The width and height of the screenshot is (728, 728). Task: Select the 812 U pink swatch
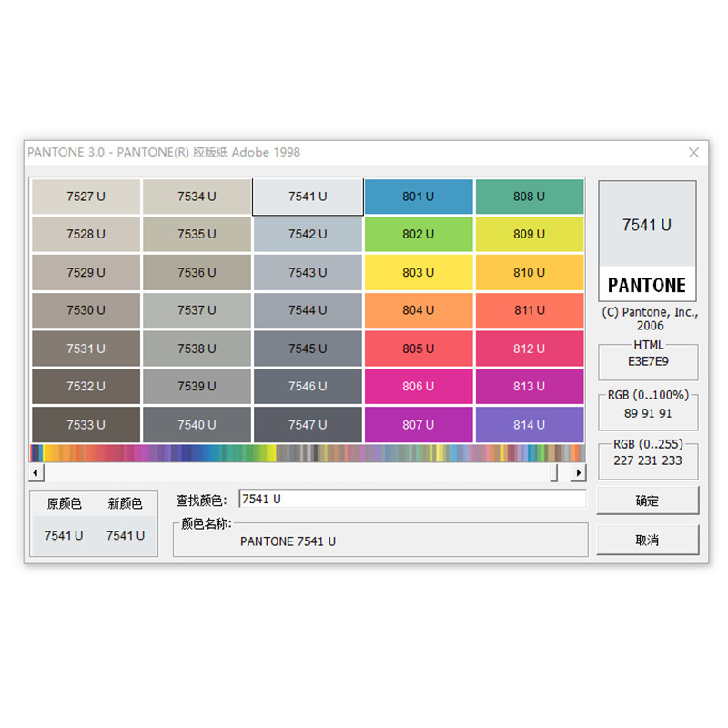pyautogui.click(x=530, y=349)
